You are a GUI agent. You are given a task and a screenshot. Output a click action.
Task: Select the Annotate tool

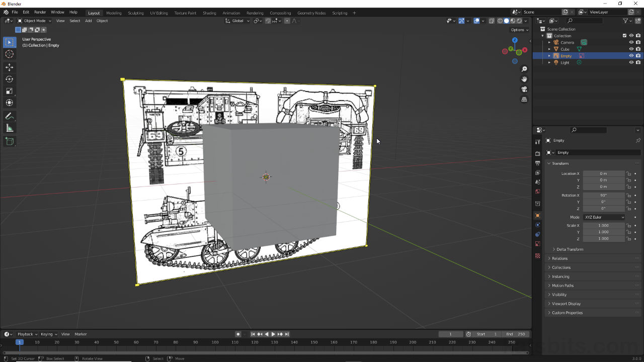coord(10,116)
